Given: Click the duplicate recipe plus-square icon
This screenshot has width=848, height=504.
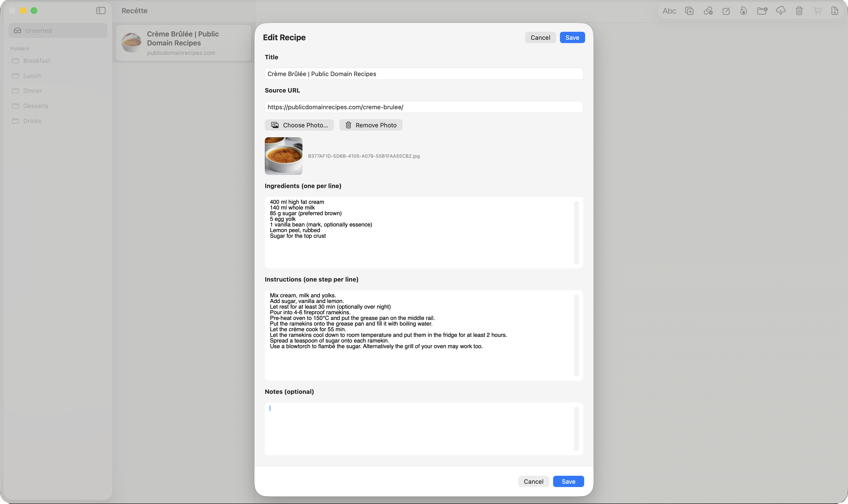Looking at the screenshot, I should pyautogui.click(x=689, y=11).
